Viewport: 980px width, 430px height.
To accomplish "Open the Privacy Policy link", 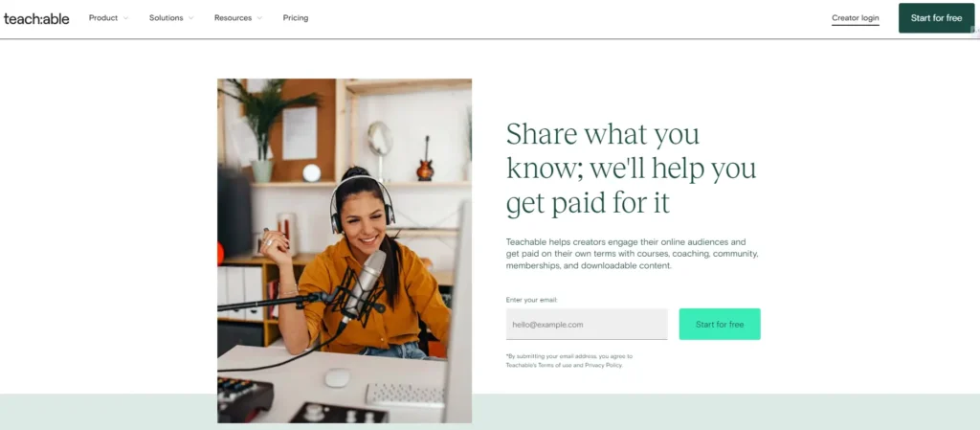I will coord(604,365).
